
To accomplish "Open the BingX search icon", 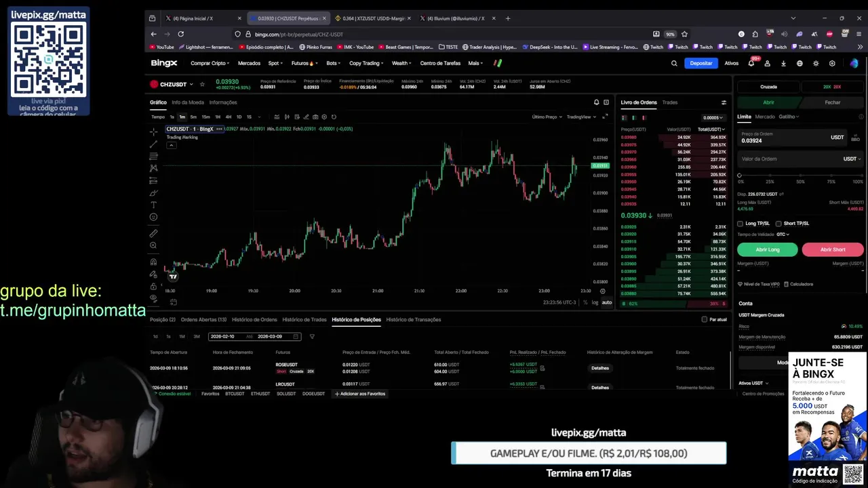I will pyautogui.click(x=674, y=63).
